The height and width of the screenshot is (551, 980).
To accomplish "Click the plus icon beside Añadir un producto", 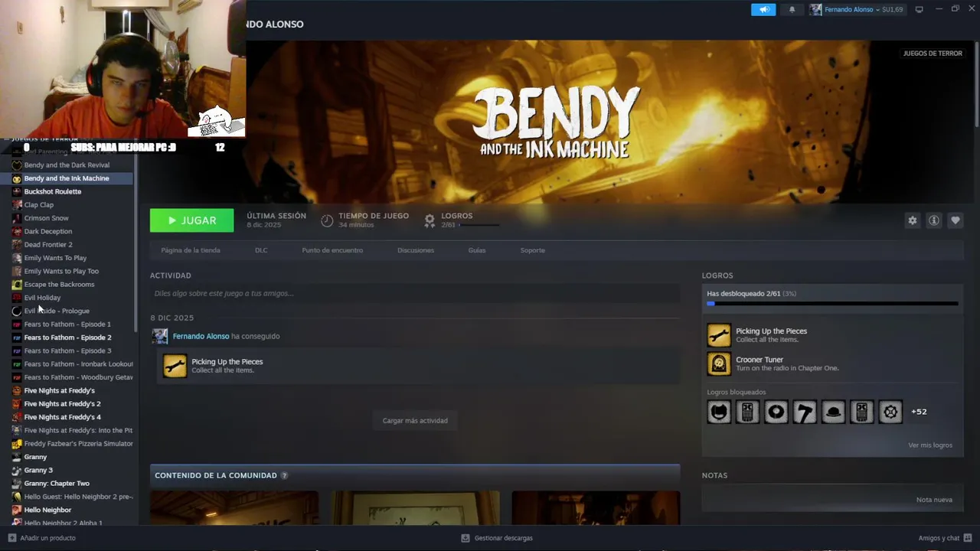I will (x=11, y=538).
